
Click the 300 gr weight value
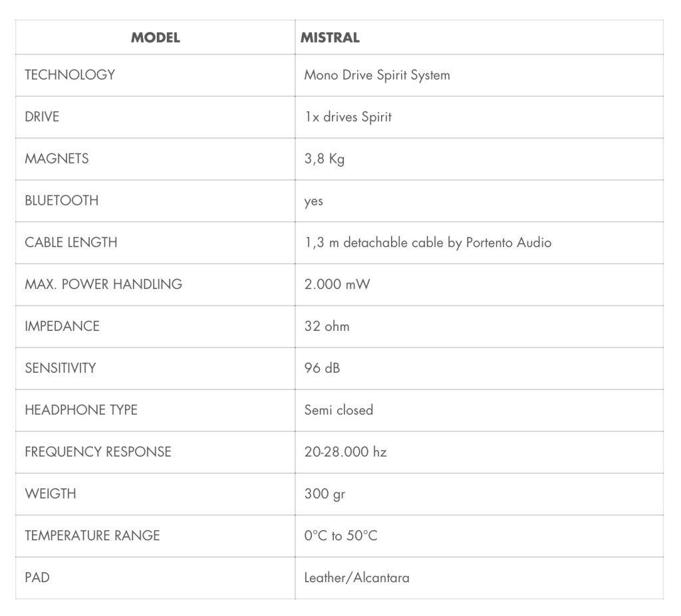click(325, 494)
